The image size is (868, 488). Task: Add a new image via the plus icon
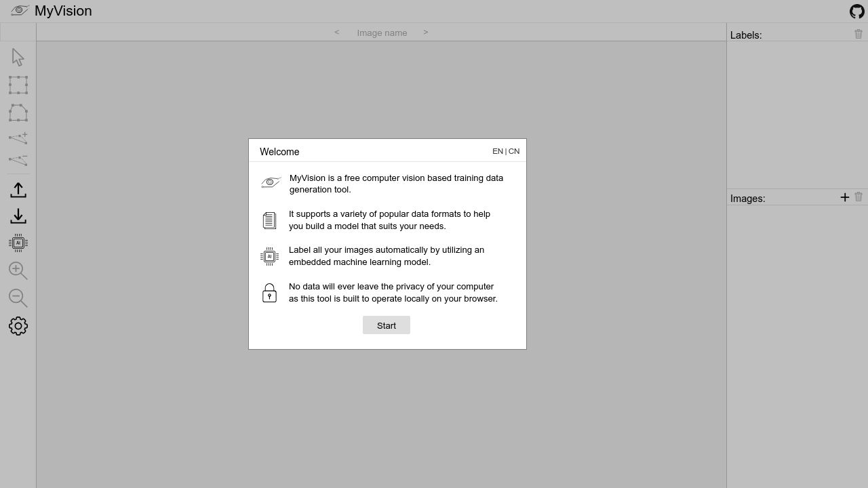point(844,197)
